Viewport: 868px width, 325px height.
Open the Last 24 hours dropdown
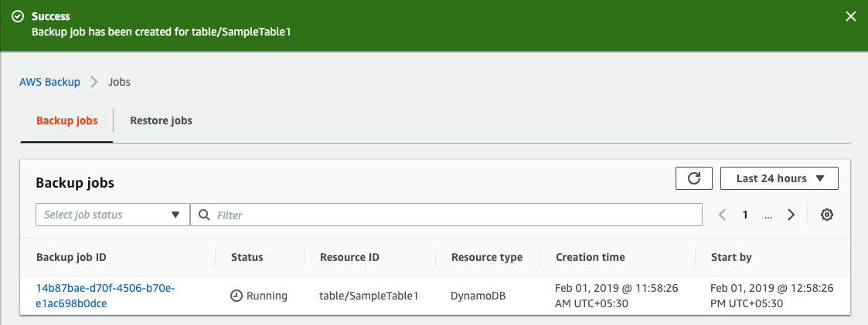(779, 178)
